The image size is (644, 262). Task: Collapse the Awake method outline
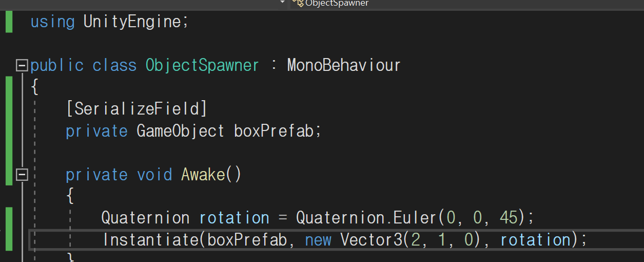click(22, 175)
